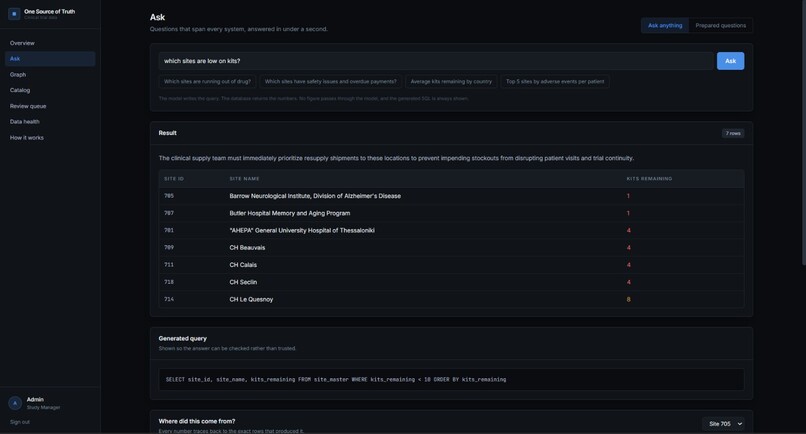The height and width of the screenshot is (434, 806).
Task: Click kits remaining value 8
Action: point(628,299)
